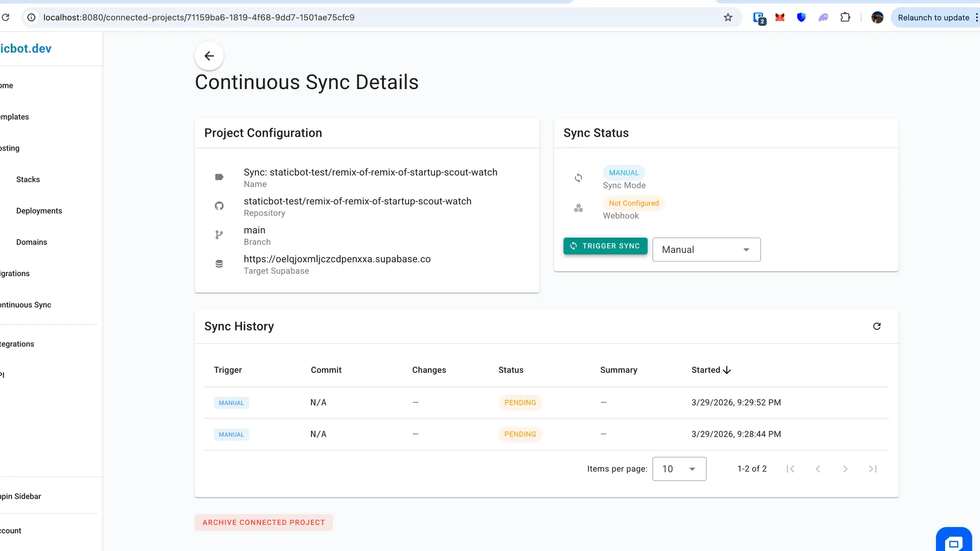
Task: Open Domains in the sidebar
Action: point(32,242)
